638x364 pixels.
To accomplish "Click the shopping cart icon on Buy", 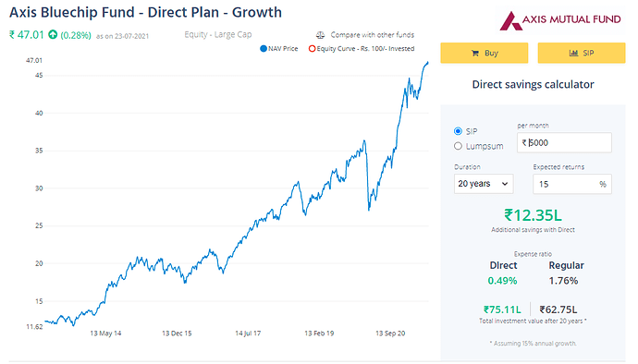I will (474, 54).
